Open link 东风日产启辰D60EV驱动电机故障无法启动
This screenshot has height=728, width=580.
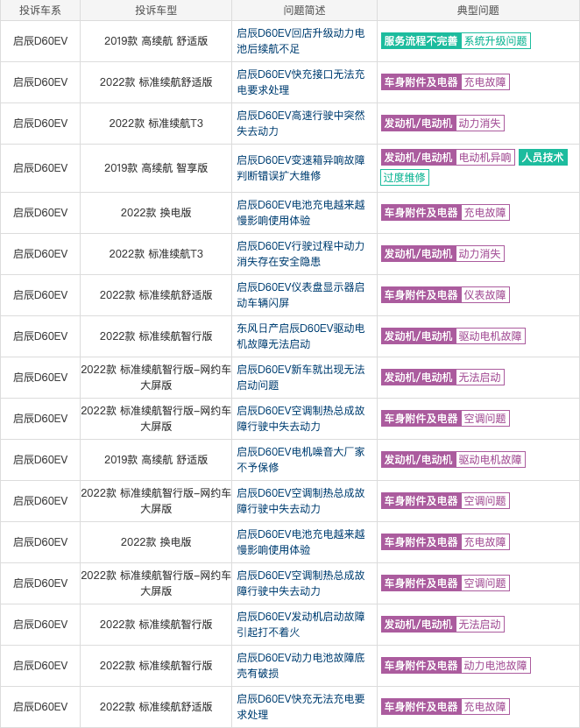301,336
